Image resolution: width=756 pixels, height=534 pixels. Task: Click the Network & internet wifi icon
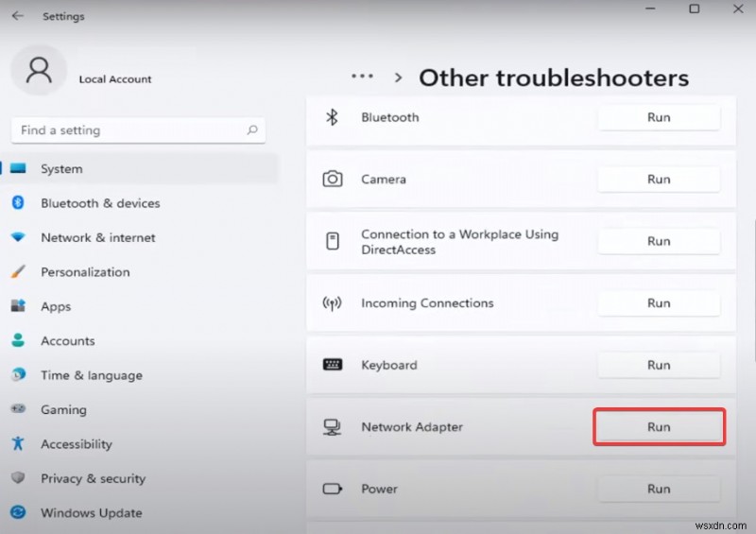pyautogui.click(x=18, y=237)
